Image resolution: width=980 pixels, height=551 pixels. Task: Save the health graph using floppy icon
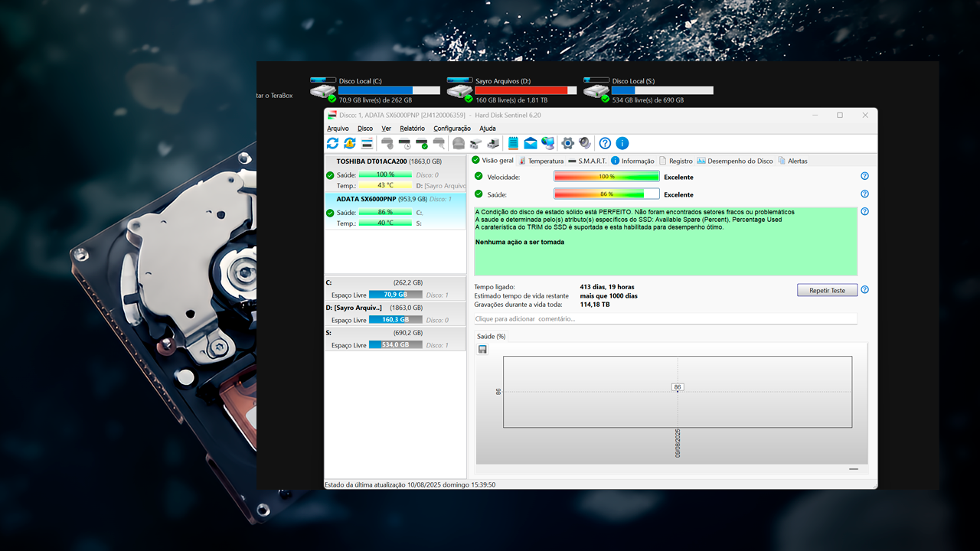pyautogui.click(x=482, y=350)
